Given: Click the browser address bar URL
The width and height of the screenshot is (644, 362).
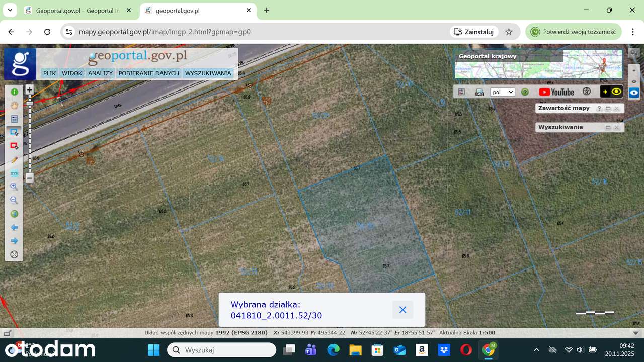Looking at the screenshot, I should [165, 32].
